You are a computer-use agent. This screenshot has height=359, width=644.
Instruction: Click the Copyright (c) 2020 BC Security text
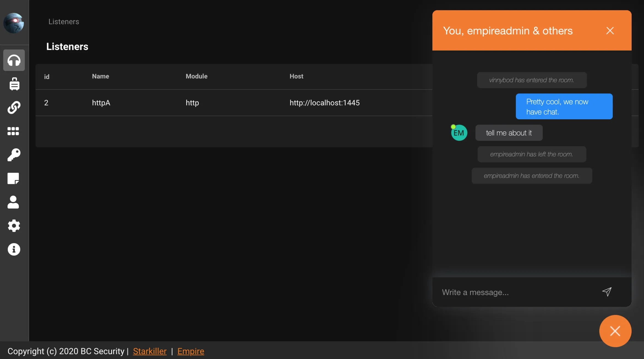coord(66,351)
